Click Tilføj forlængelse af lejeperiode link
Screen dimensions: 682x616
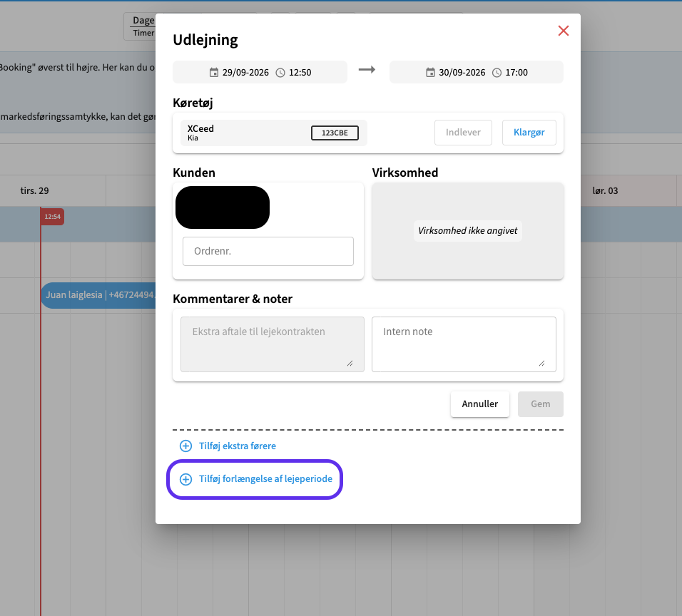(265, 479)
